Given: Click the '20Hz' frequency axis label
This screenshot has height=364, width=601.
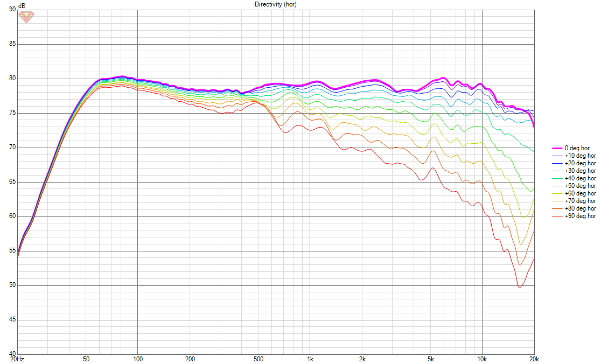Looking at the screenshot, I should pos(17,359).
